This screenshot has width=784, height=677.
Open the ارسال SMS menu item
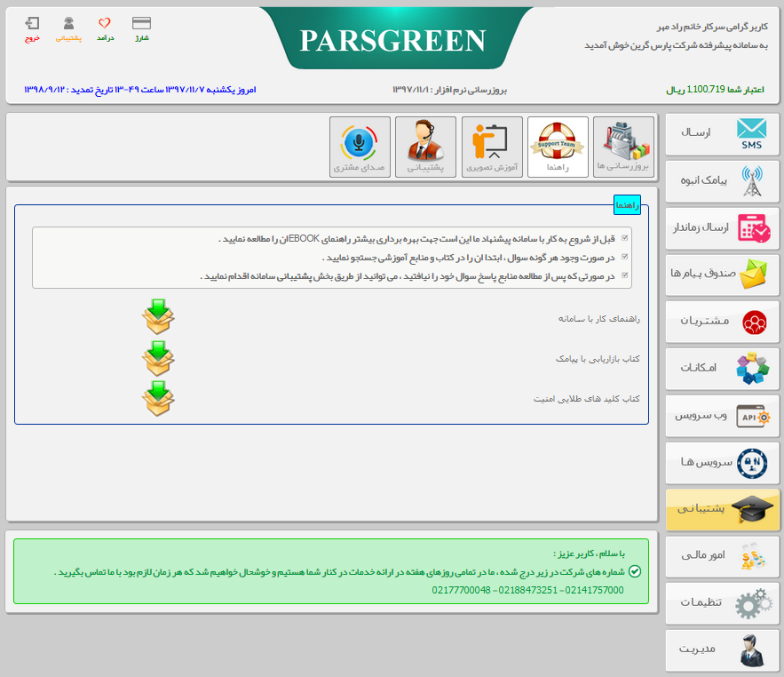[722, 134]
